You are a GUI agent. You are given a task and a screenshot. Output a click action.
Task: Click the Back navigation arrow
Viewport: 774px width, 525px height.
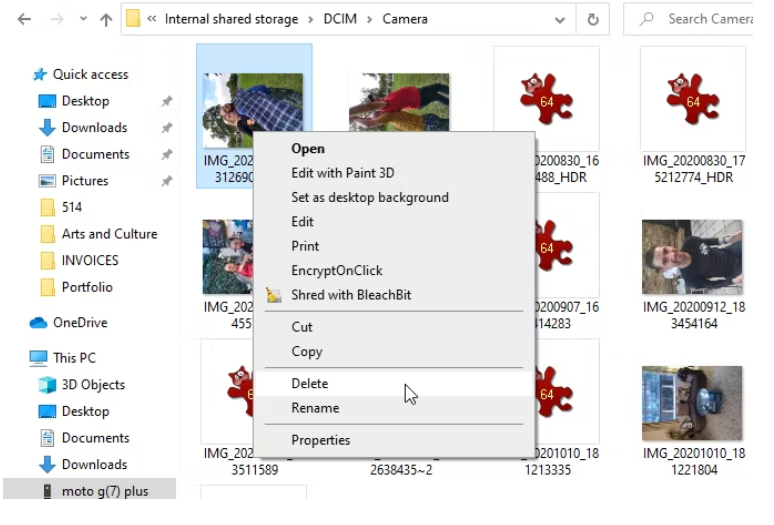click(x=23, y=19)
